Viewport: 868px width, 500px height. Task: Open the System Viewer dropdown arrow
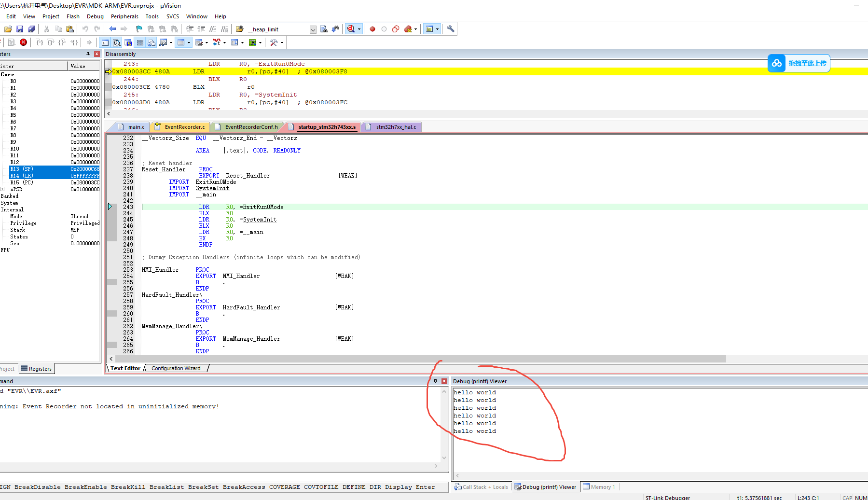point(260,42)
